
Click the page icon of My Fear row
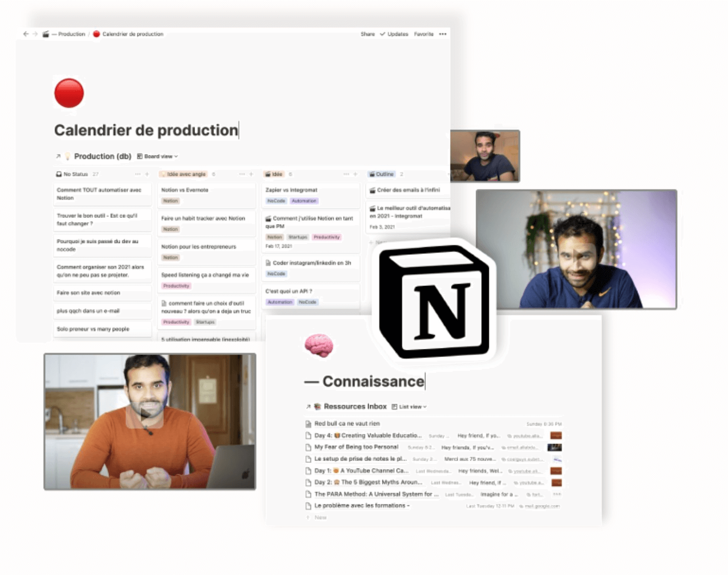(308, 447)
